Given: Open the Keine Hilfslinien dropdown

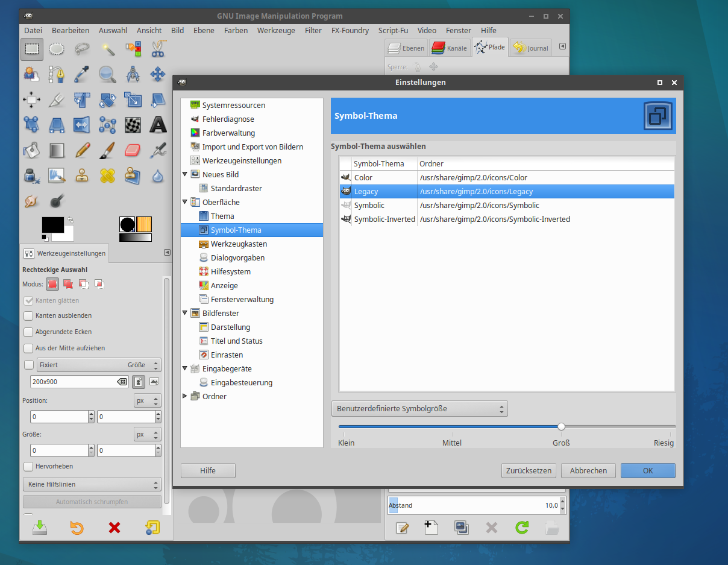Looking at the screenshot, I should pyautogui.click(x=92, y=484).
